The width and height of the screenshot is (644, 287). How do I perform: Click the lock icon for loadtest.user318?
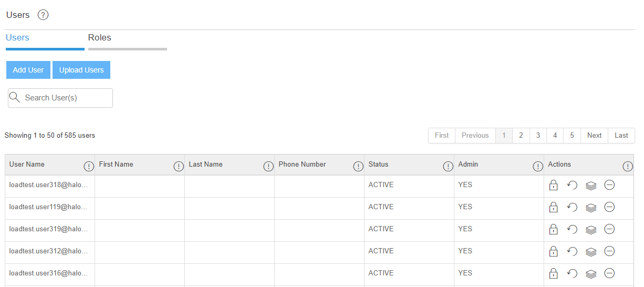point(553,185)
